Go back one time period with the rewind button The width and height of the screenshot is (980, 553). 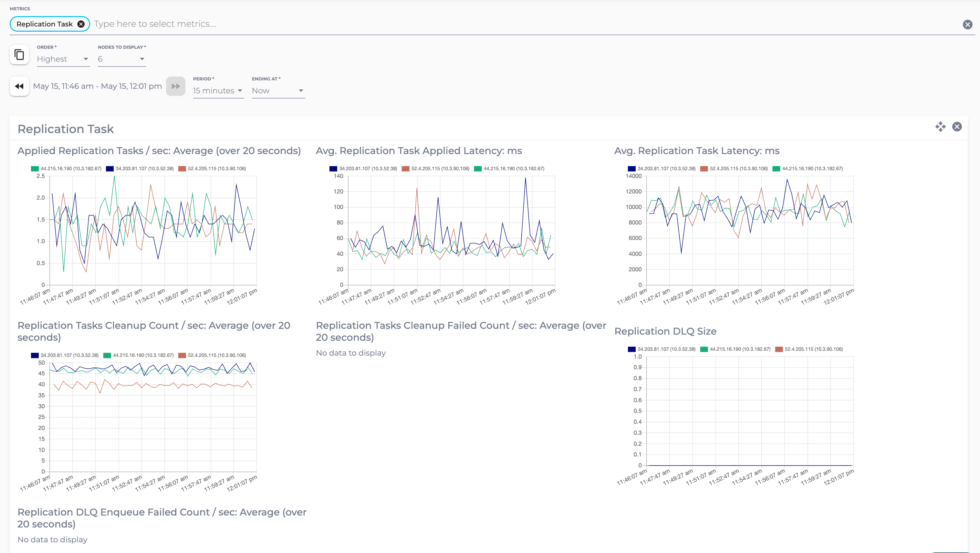coord(19,86)
